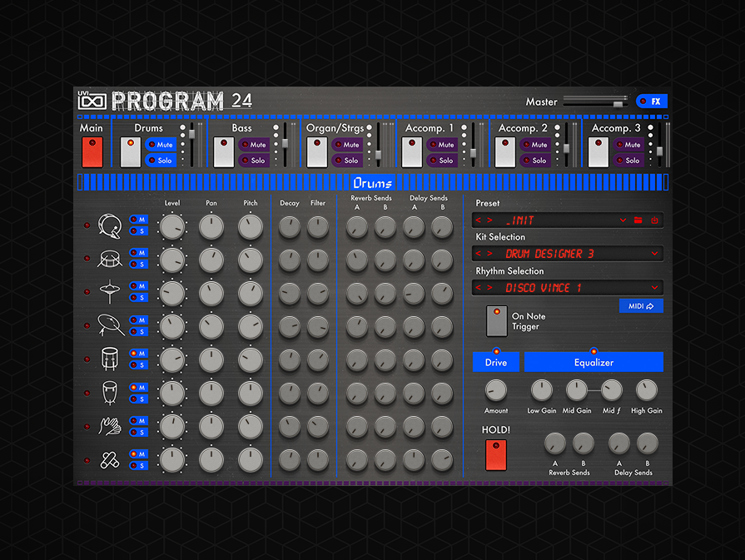745x560 pixels.
Task: Select previous rhythm arrow
Action: pyautogui.click(x=478, y=288)
